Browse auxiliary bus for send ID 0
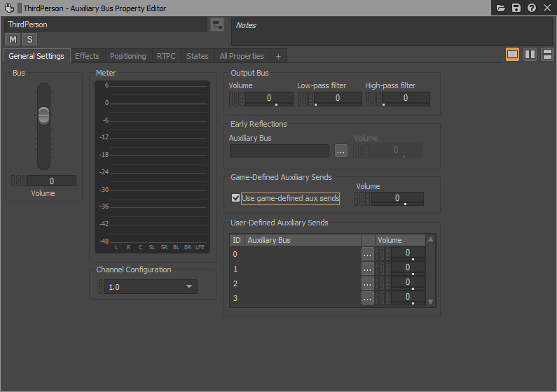This screenshot has height=392, width=557. point(368,254)
